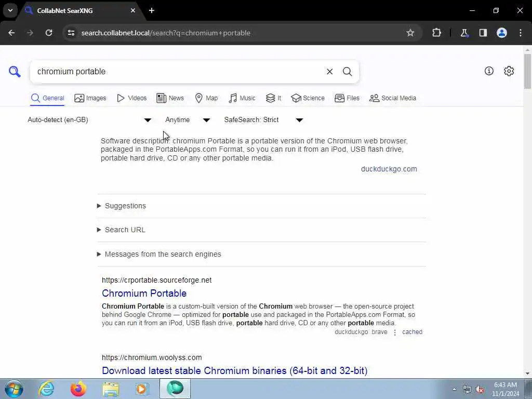Click the network tray icon
The width and height of the screenshot is (532, 399).
467,390
